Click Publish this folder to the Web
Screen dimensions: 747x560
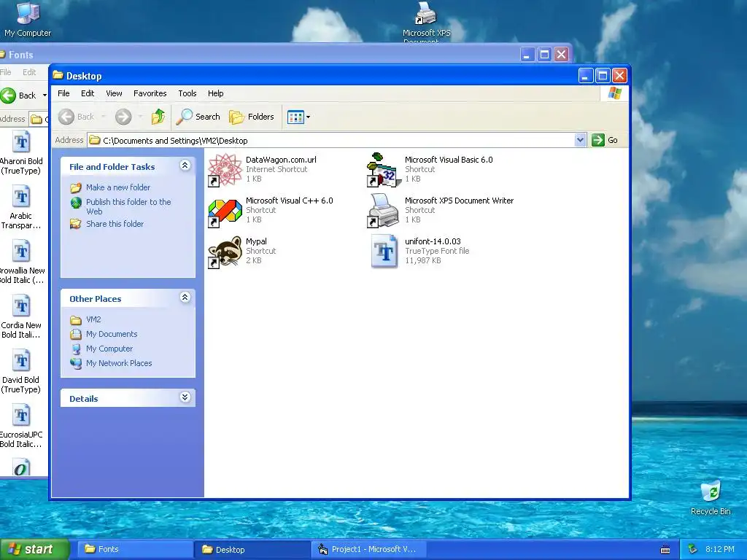pyautogui.click(x=128, y=206)
